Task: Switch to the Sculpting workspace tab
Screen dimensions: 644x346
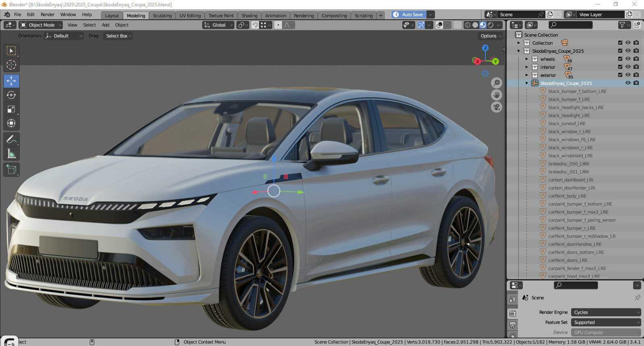Action: pos(162,16)
